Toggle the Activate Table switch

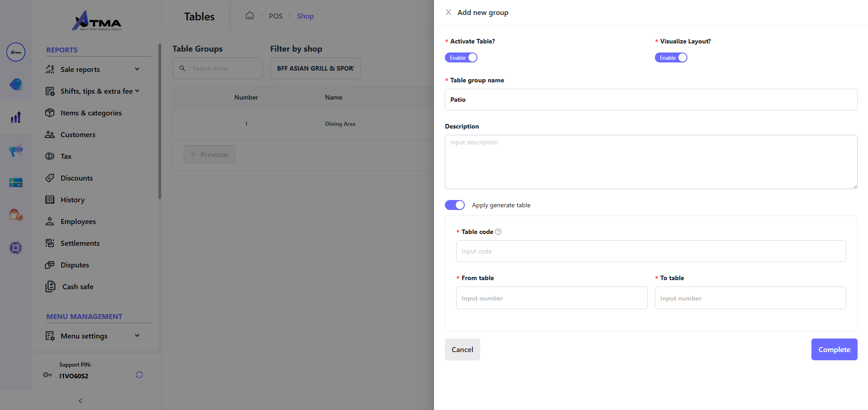(x=461, y=57)
